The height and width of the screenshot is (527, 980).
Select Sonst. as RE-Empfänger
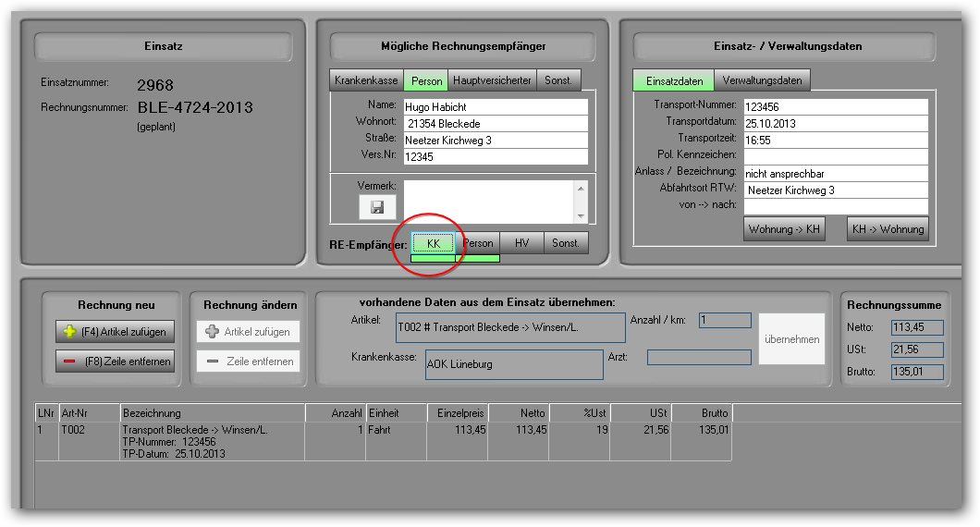tap(566, 243)
